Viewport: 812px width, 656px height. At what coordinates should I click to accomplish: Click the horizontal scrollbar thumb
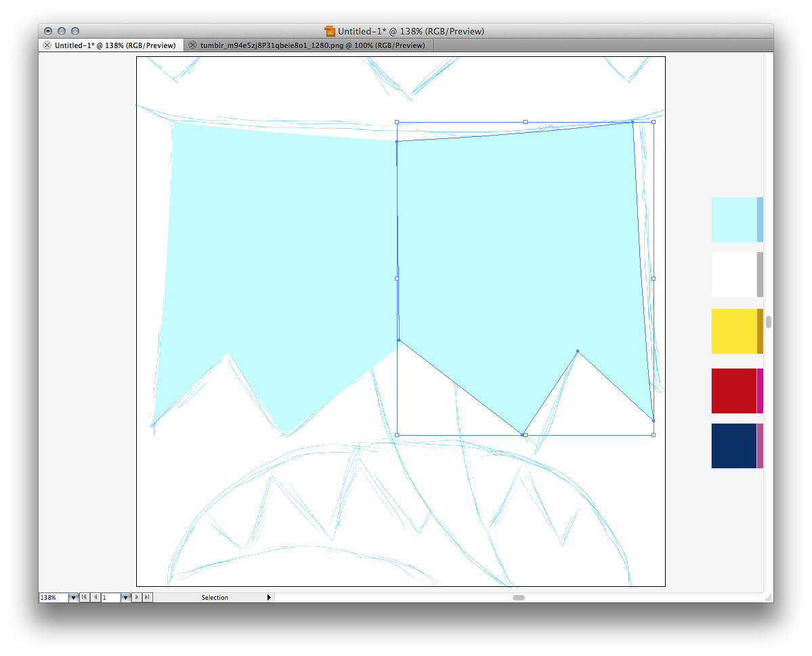[518, 597]
